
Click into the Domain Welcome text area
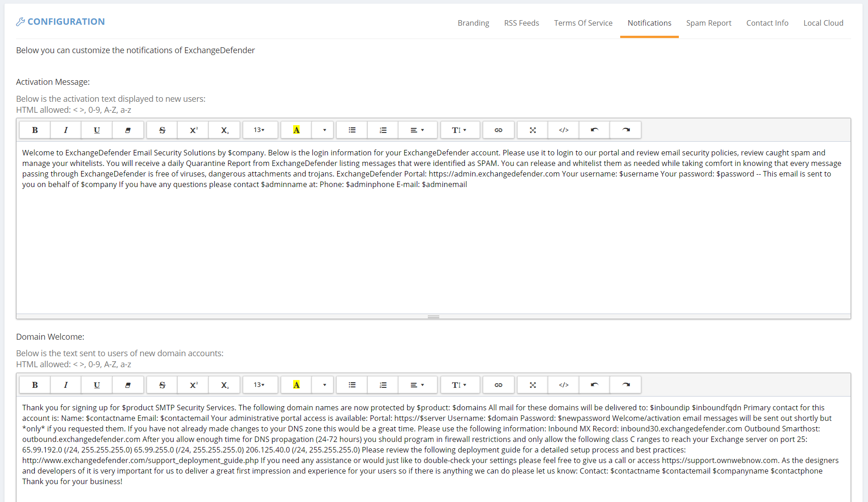(433, 449)
